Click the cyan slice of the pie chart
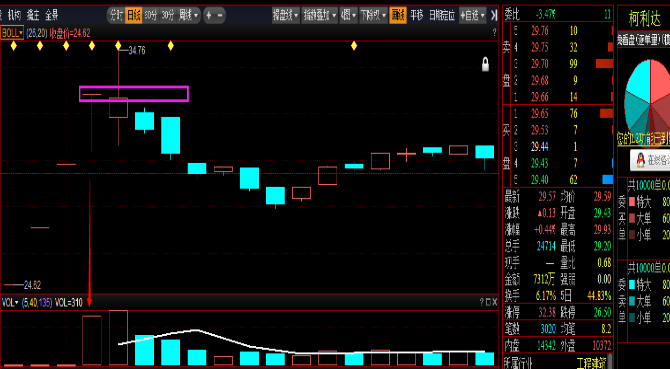Viewport: 670px width, 369px height. [x=638, y=81]
